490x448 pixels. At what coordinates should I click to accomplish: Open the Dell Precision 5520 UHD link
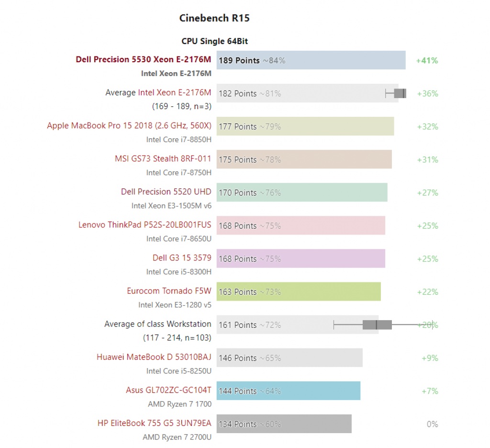click(x=166, y=191)
